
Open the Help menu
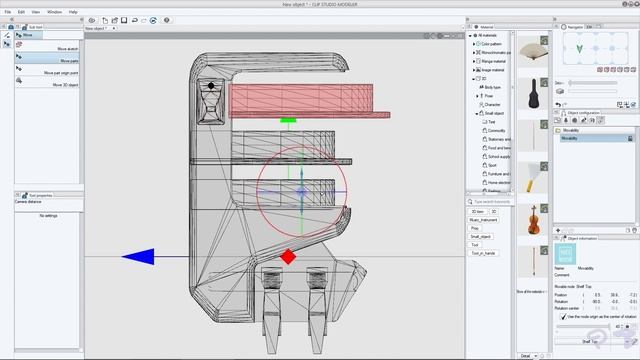73,12
